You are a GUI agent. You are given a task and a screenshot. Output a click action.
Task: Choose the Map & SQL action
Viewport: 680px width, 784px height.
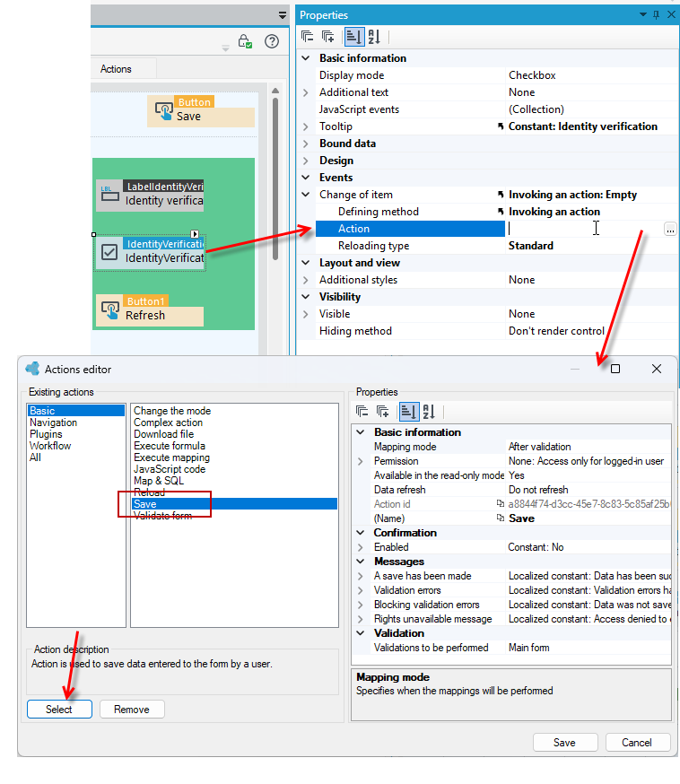[x=159, y=481]
